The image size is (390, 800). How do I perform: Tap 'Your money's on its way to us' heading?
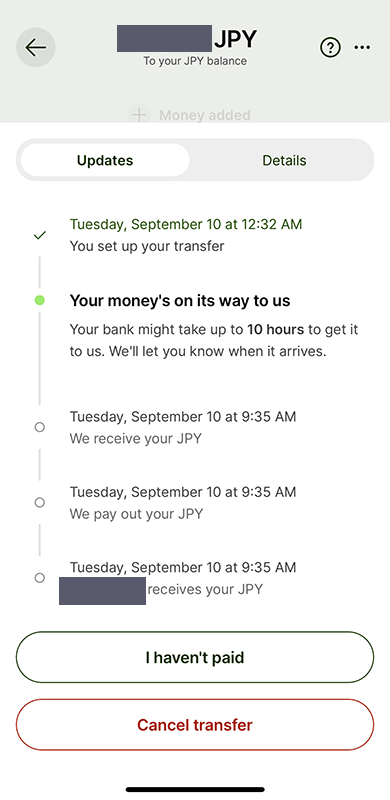pos(180,301)
